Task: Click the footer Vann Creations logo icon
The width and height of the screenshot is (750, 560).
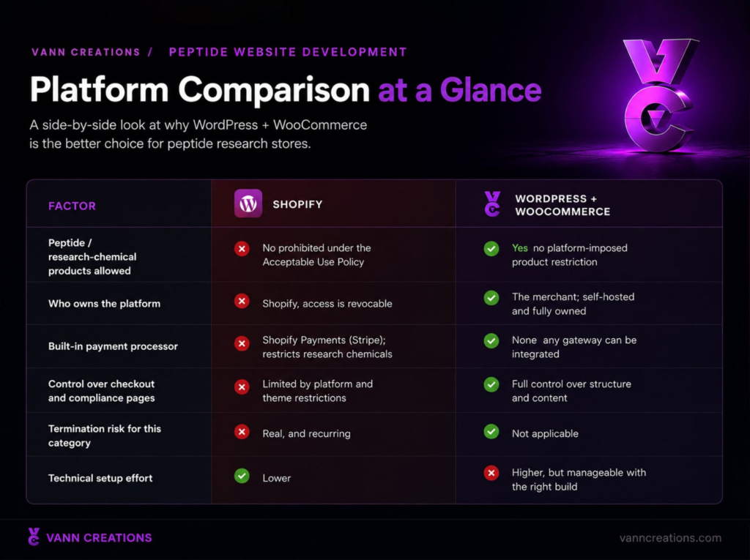Action: 34,537
